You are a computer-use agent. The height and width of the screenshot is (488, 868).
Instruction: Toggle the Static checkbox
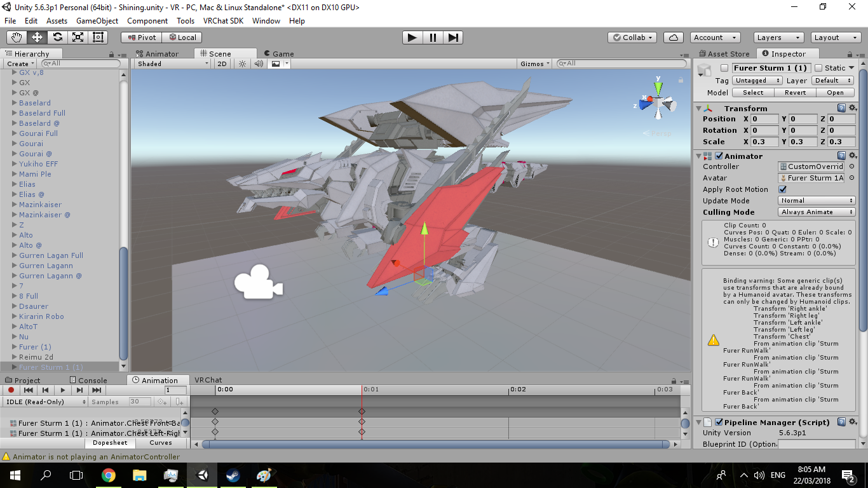tap(818, 68)
